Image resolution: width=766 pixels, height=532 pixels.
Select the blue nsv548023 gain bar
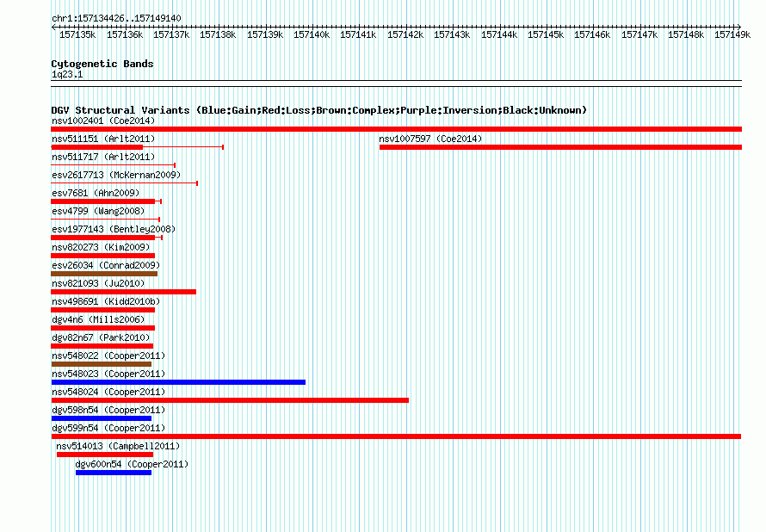[178, 382]
